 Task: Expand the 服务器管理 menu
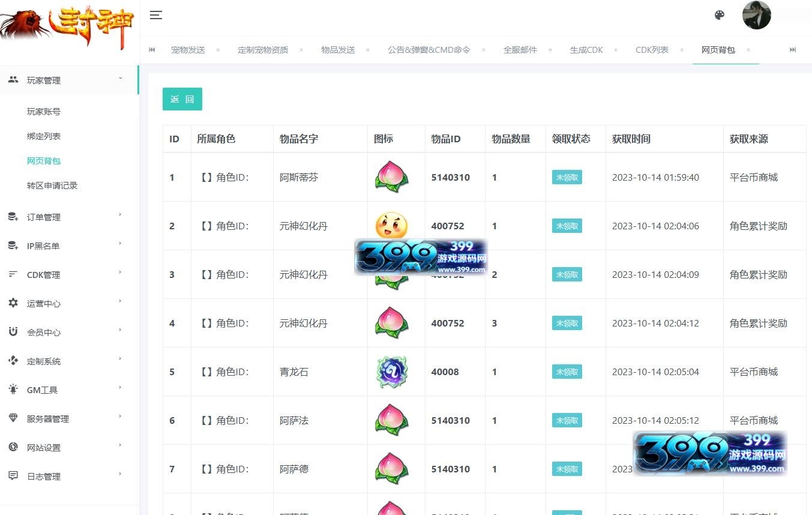[120, 416]
